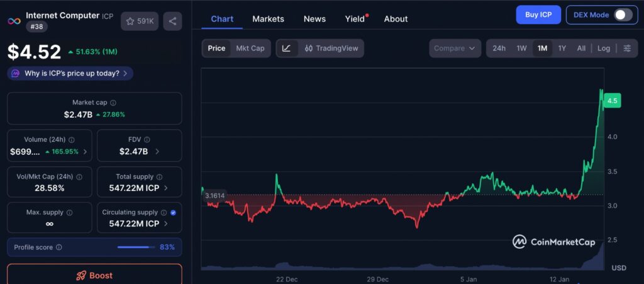
Task: Enable Log scale on chart
Action: [x=604, y=48]
